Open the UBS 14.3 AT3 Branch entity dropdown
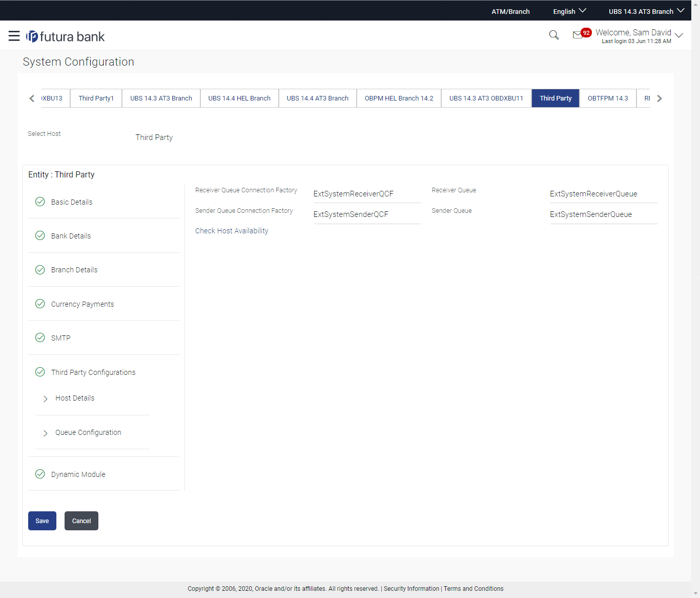This screenshot has width=700, height=598. pyautogui.click(x=646, y=11)
